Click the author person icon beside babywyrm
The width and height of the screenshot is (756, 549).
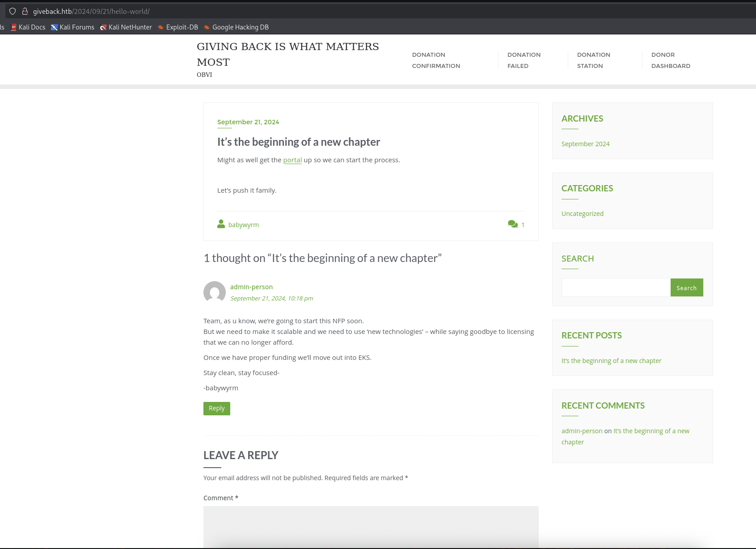tap(221, 224)
